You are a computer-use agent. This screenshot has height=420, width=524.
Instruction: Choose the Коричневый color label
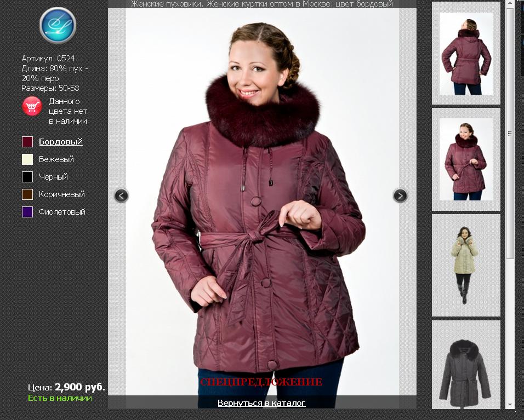[x=61, y=194]
